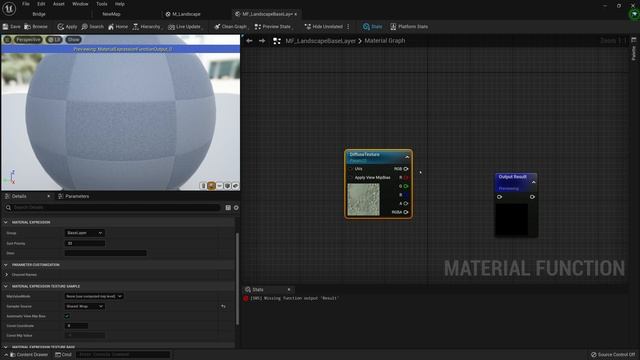The width and height of the screenshot is (640, 360).
Task: Edit the Sort Priority value field
Action: pos(85,243)
